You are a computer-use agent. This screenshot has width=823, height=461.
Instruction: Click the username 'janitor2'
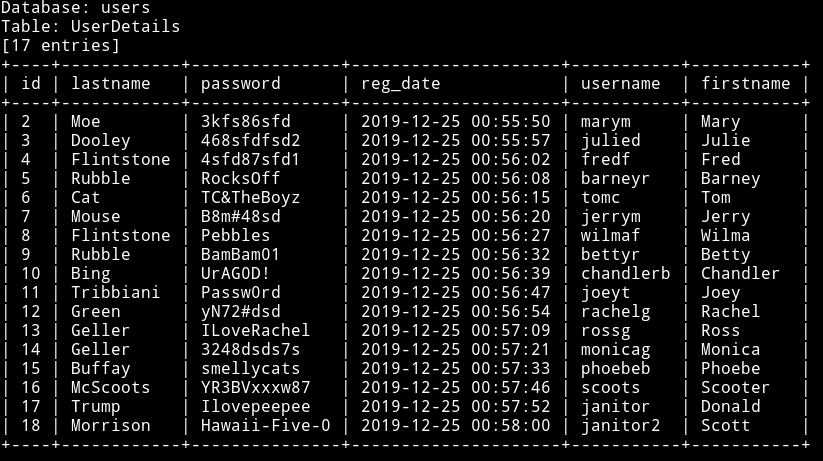tap(620, 426)
